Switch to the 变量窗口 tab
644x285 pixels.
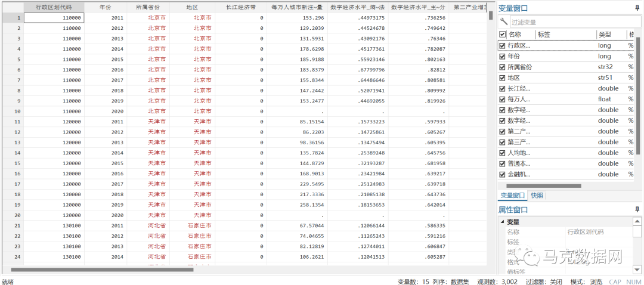(x=512, y=196)
